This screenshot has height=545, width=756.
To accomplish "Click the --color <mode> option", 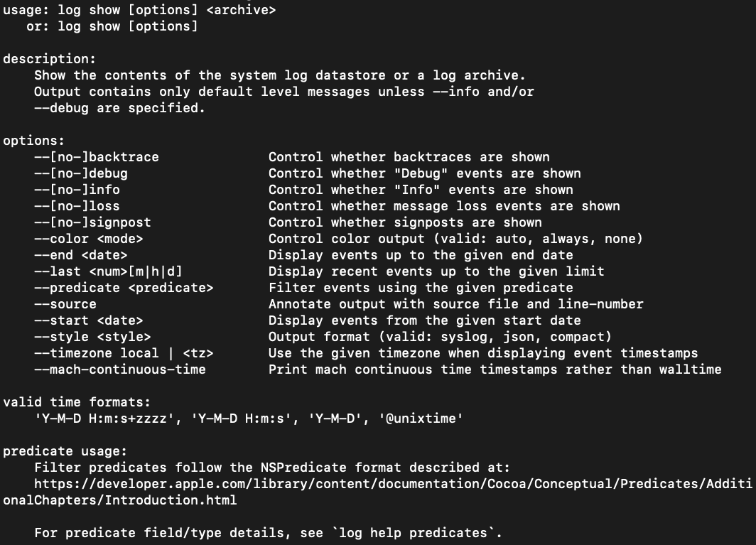I will [x=89, y=239].
